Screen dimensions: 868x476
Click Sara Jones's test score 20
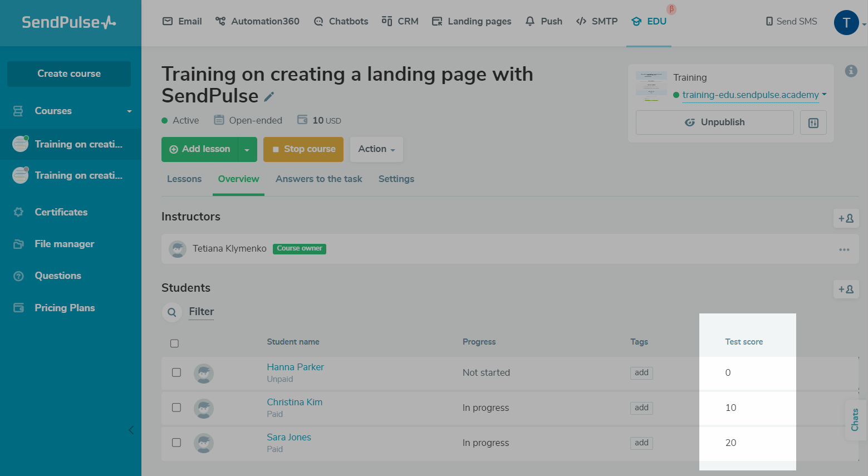(x=730, y=443)
